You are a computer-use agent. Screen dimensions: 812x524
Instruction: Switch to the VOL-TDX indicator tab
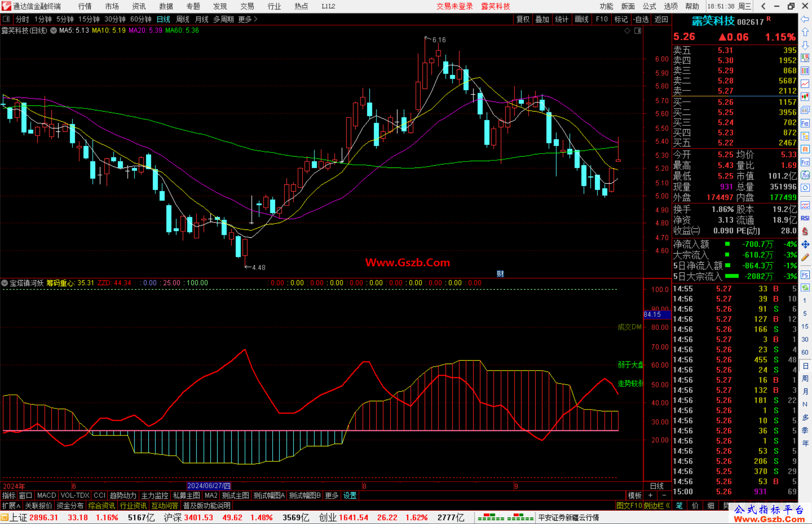pos(75,495)
